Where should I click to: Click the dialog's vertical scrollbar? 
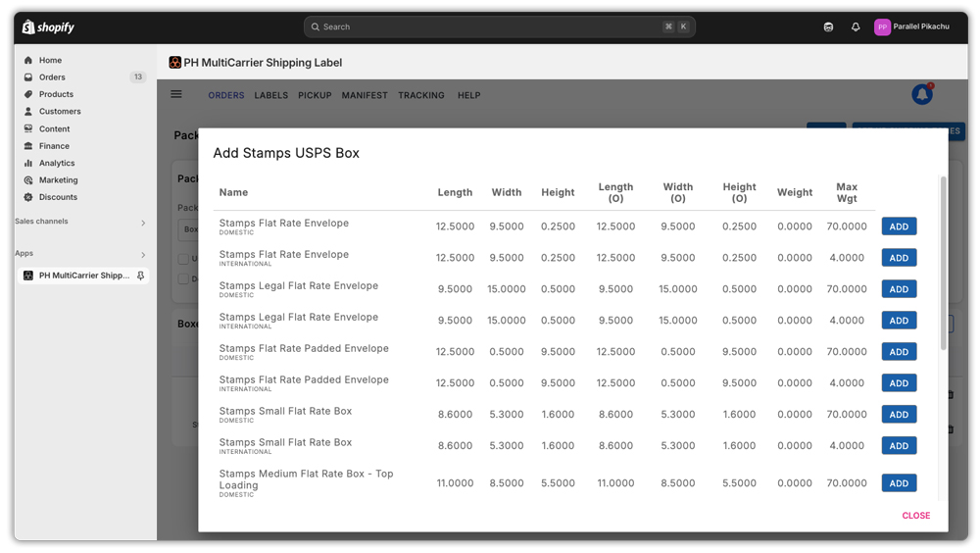pos(943,263)
